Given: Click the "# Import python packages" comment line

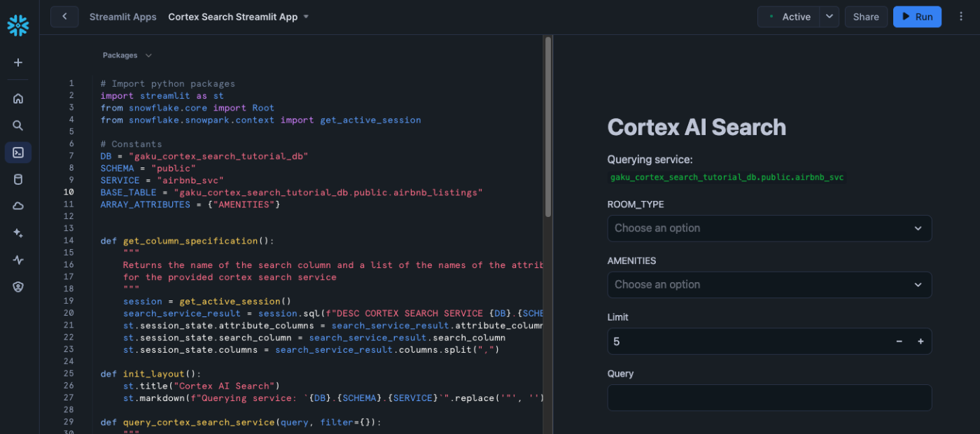Looking at the screenshot, I should [167, 83].
